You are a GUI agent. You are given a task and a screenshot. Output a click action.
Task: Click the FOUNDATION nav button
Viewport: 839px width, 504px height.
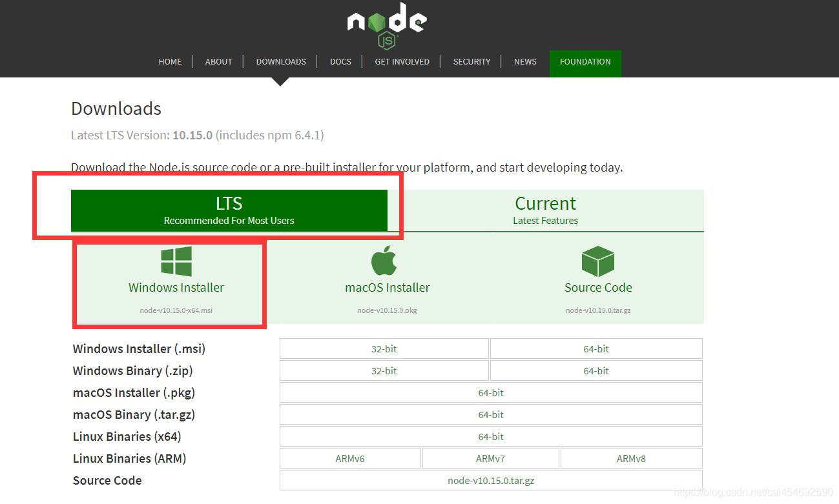coord(585,63)
